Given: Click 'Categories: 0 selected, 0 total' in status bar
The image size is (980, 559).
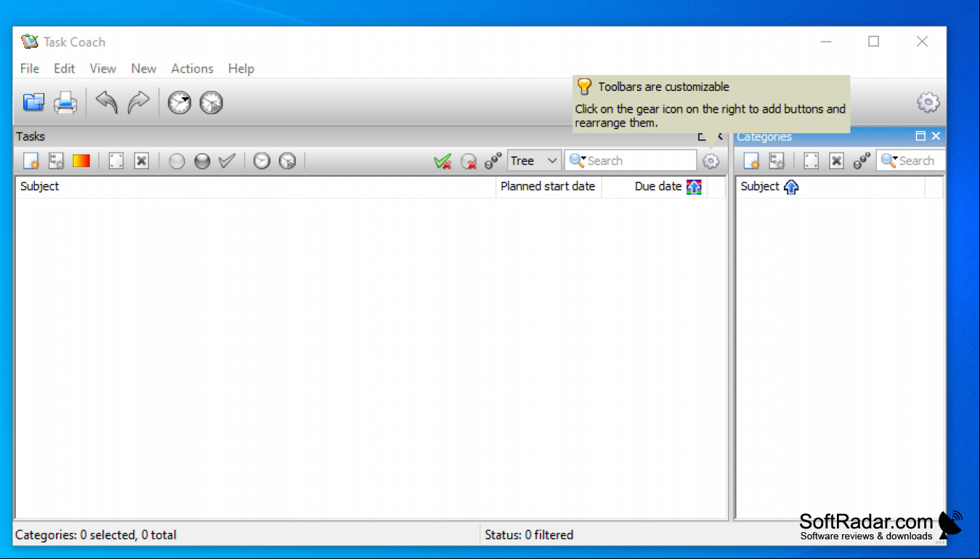Looking at the screenshot, I should [x=96, y=535].
